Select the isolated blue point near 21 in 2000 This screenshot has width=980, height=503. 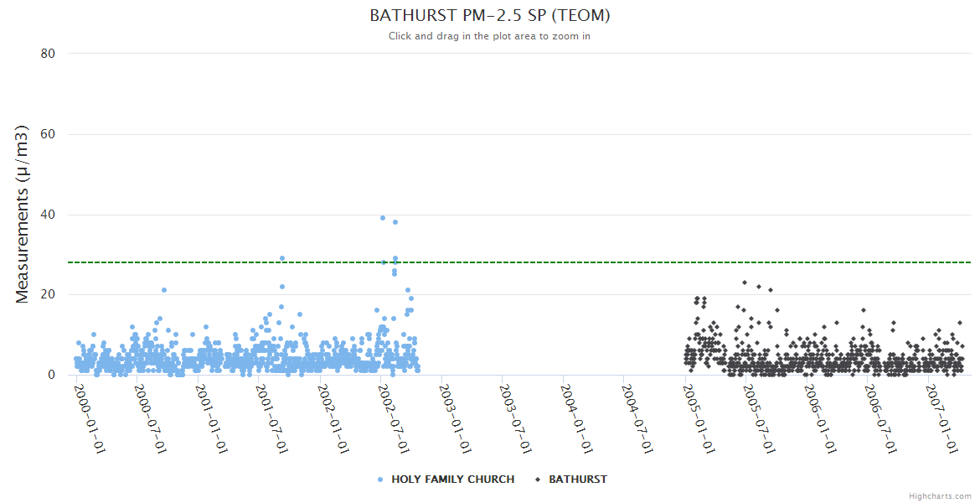(x=164, y=290)
